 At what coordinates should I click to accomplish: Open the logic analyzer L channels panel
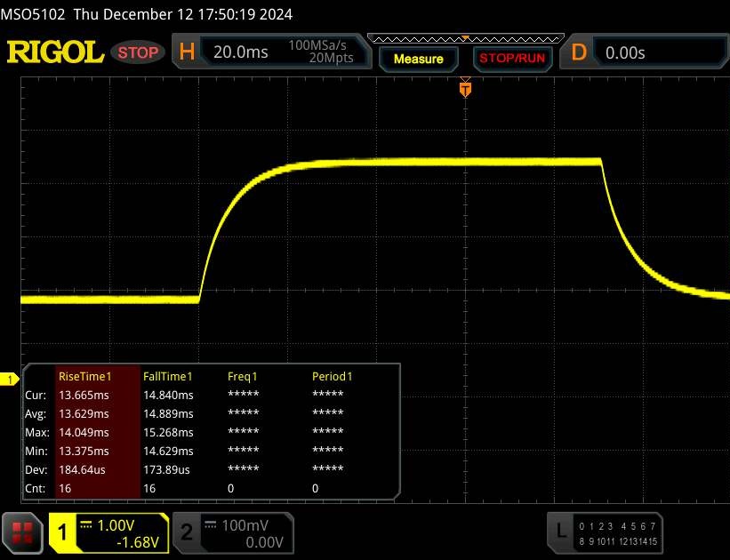coord(605,532)
